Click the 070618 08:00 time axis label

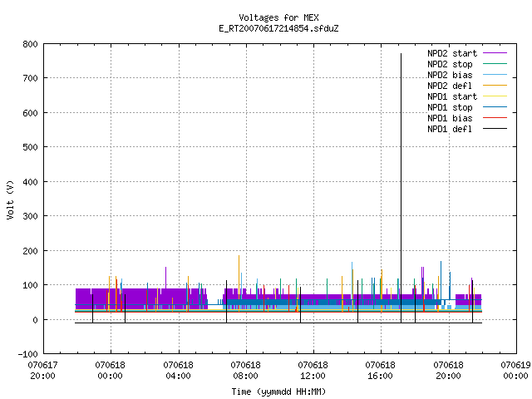click(x=245, y=371)
